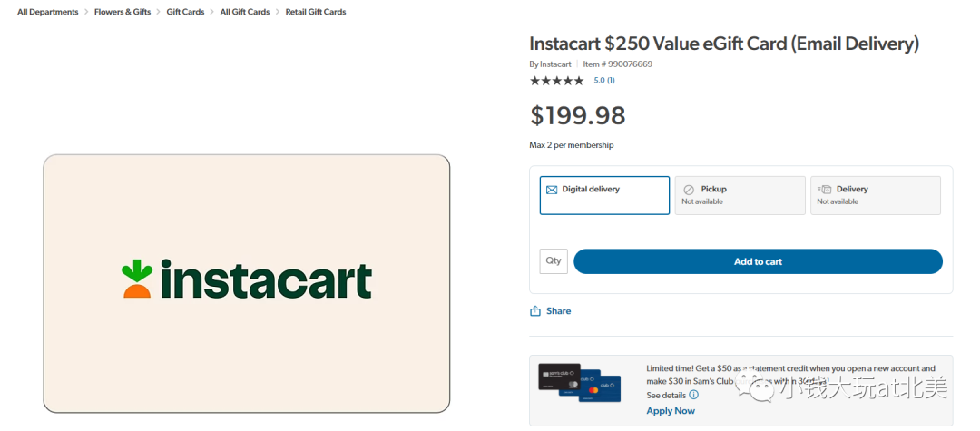Select the Digital delivery option
The image size is (980, 431).
tap(604, 195)
